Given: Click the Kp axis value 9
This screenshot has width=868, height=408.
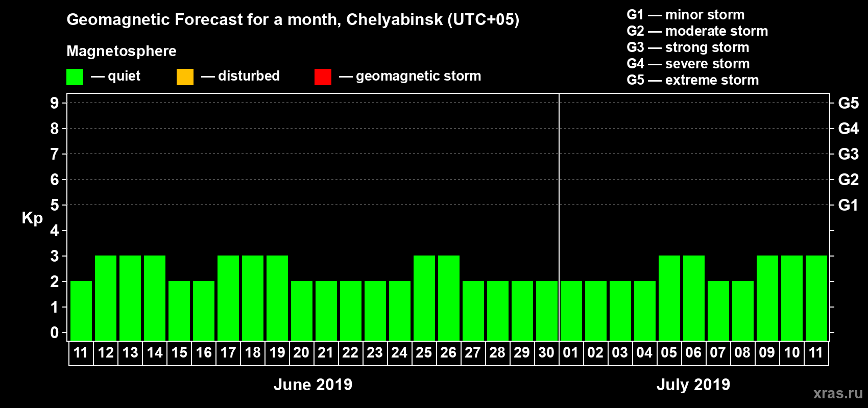Looking at the screenshot, I should click(55, 103).
